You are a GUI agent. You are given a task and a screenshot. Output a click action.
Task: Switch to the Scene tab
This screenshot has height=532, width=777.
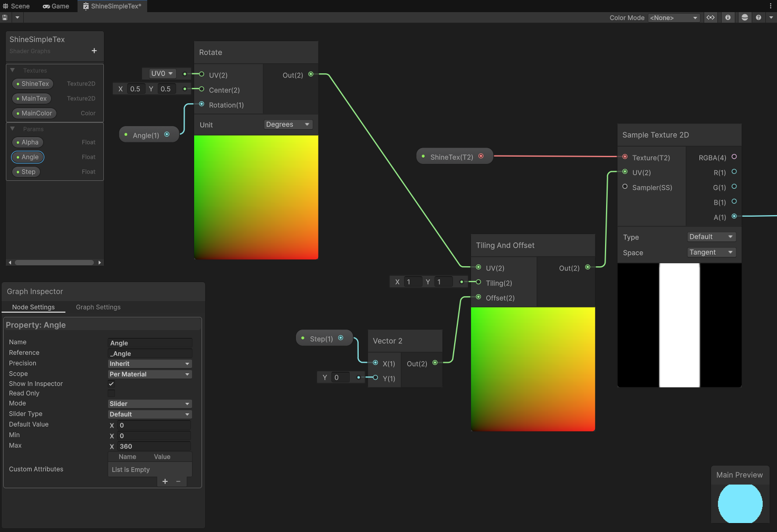pos(16,6)
